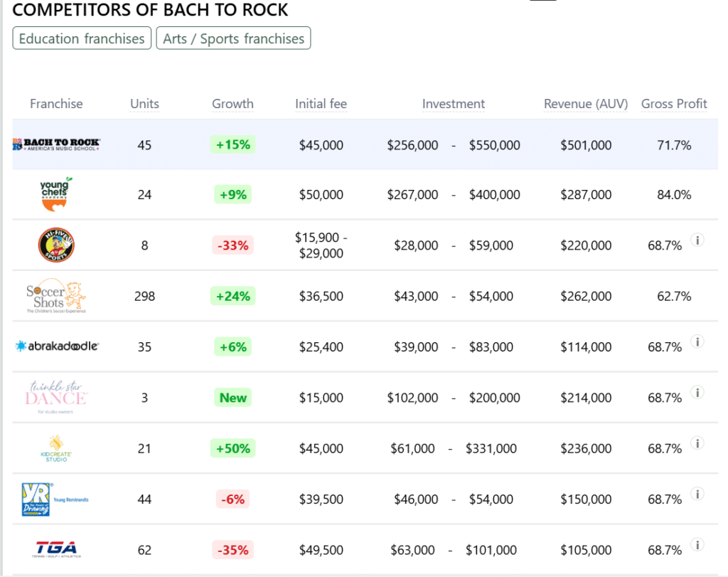Screen dimensions: 728x577
Task: Select the $236,000 revenue value
Action: tap(586, 448)
